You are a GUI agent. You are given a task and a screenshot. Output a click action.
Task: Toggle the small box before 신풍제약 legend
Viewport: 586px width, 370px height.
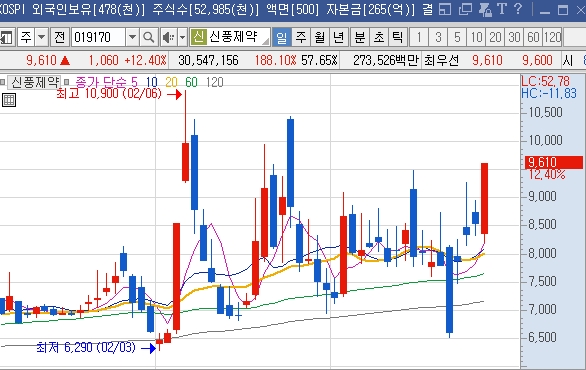tap(3, 82)
